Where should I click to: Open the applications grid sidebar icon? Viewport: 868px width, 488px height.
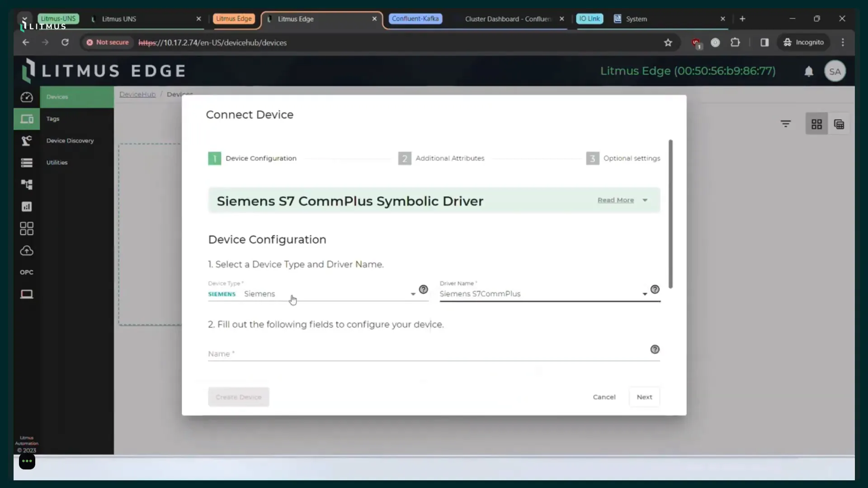coord(27,229)
